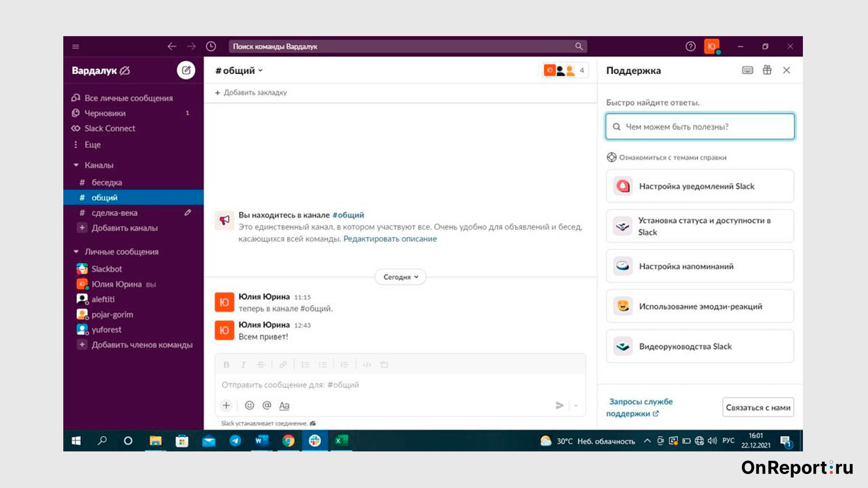Select the message input field
Image resolution: width=868 pixels, height=488 pixels.
(400, 385)
